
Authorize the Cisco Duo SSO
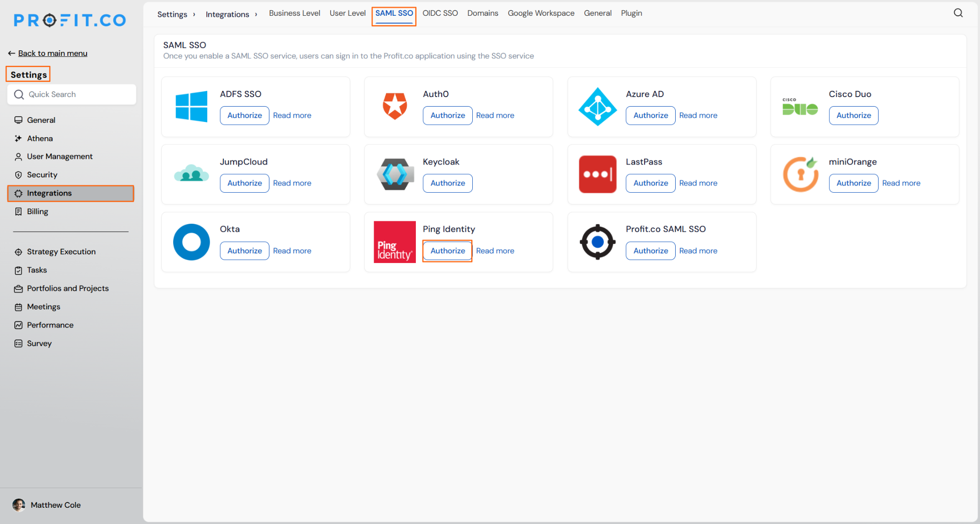click(x=854, y=115)
